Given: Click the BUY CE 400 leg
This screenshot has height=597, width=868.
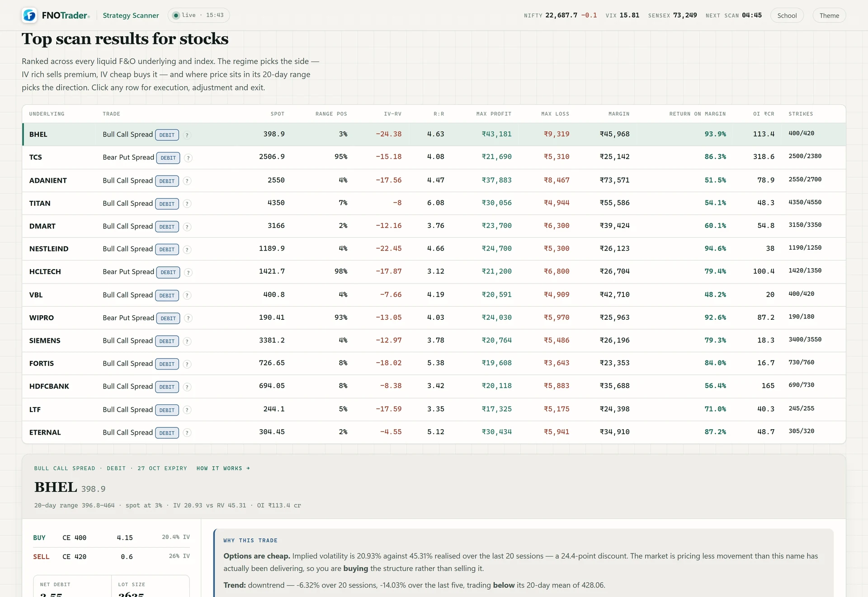Looking at the screenshot, I should pyautogui.click(x=111, y=538).
